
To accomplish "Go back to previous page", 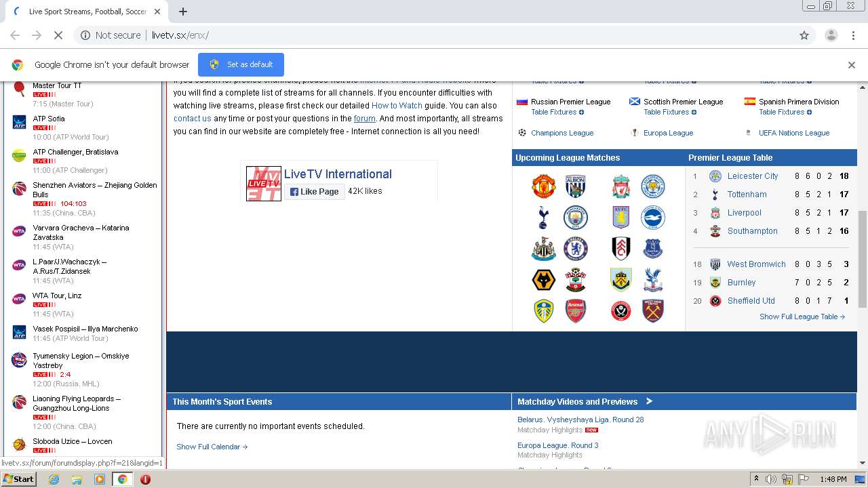I will pyautogui.click(x=15, y=35).
